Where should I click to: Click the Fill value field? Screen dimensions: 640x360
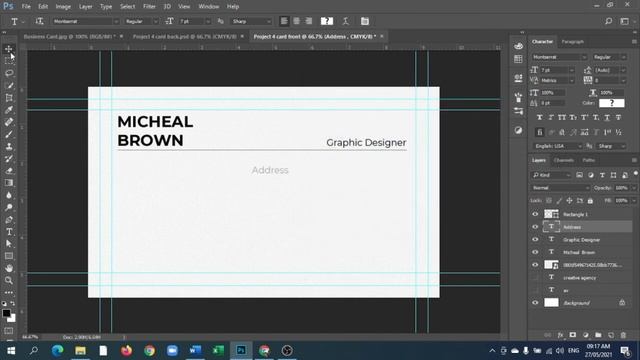(621, 200)
